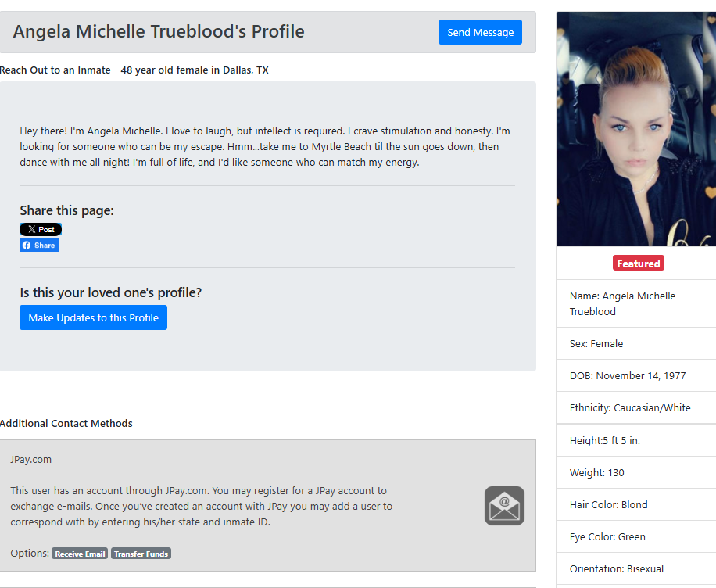This screenshot has width=716, height=588.
Task: Share the profile with X Post button
Action: tap(41, 229)
